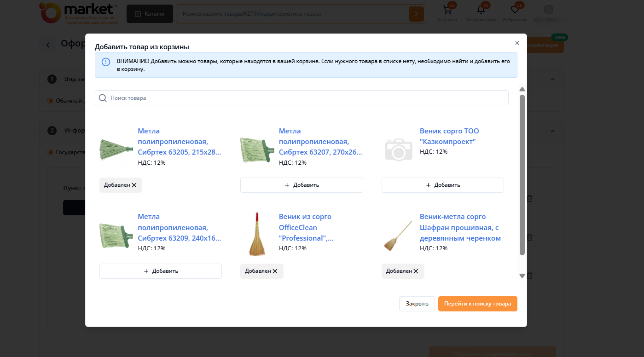Open link Веник-метла сорго Шафран прошивная
The height and width of the screenshot is (357, 644).
point(460,227)
